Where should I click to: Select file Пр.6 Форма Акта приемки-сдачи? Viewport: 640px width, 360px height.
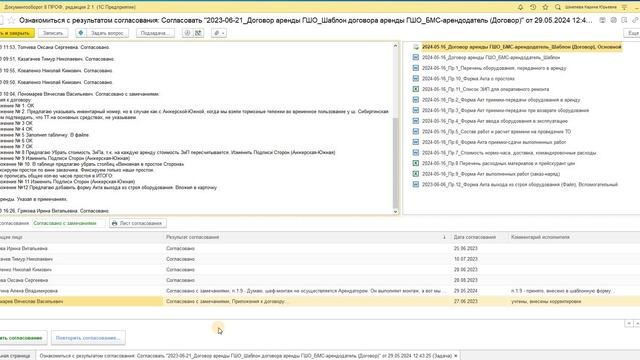494,142
